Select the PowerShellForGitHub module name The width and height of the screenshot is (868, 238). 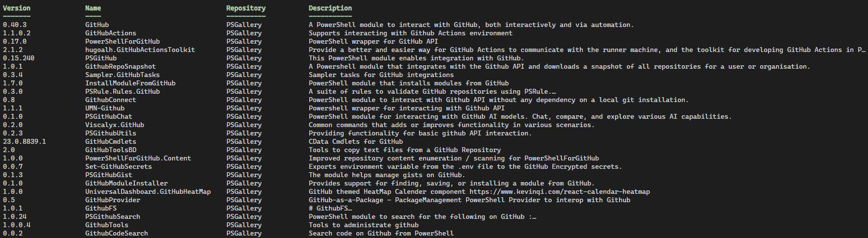click(x=122, y=42)
